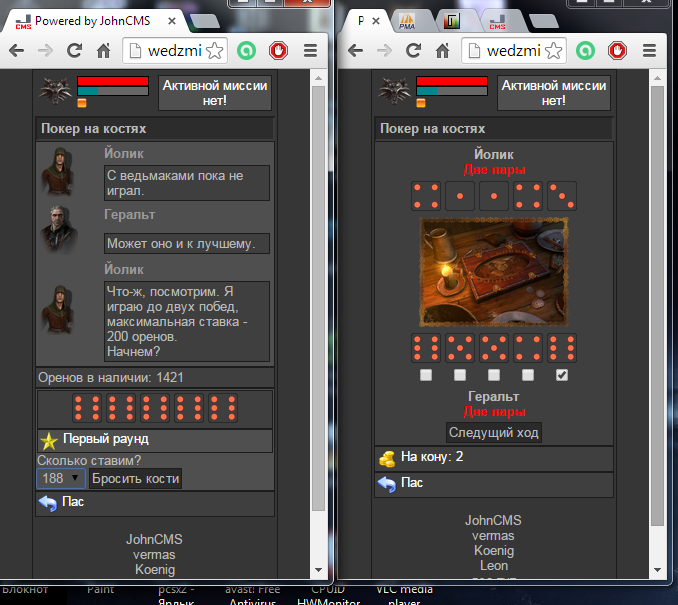Close the Powered by JohnCMS tab
Viewport: 678px width, 605px height.
point(172,21)
